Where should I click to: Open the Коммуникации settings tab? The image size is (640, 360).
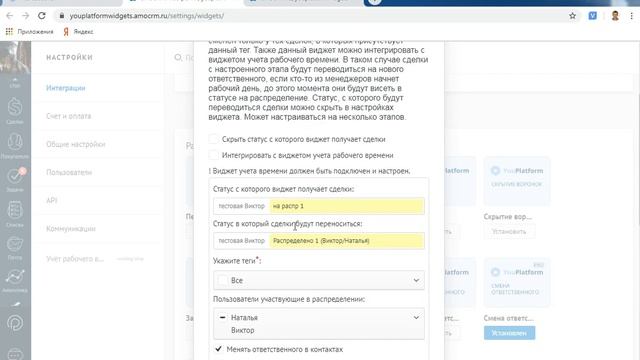71,229
